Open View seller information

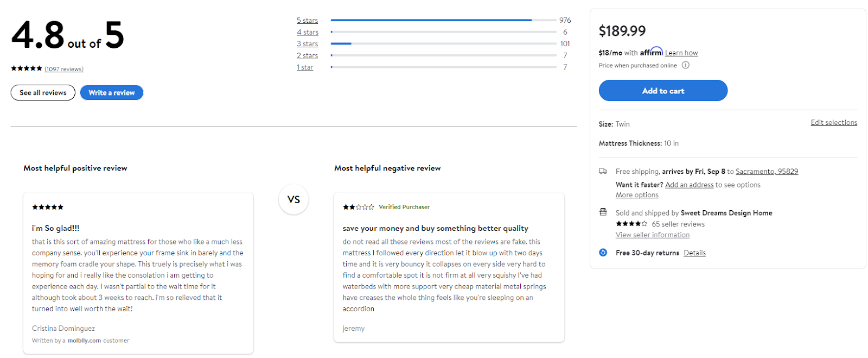tap(652, 235)
